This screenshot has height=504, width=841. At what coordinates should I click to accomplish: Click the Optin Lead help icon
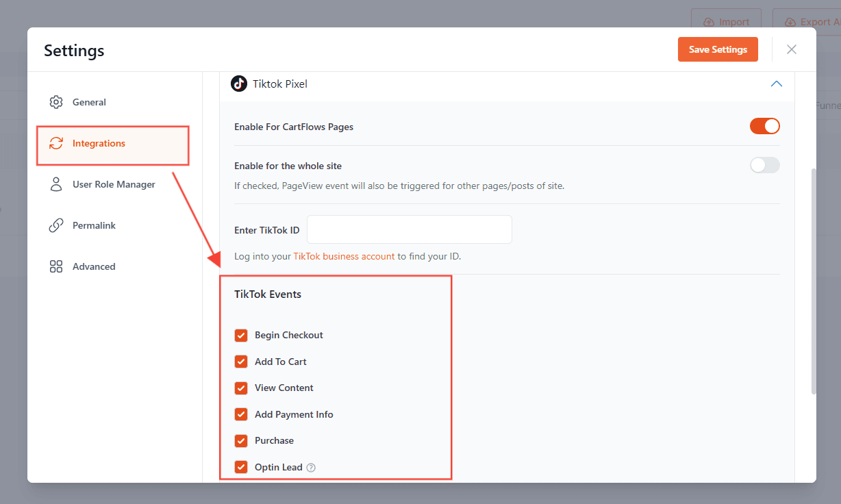tap(311, 468)
